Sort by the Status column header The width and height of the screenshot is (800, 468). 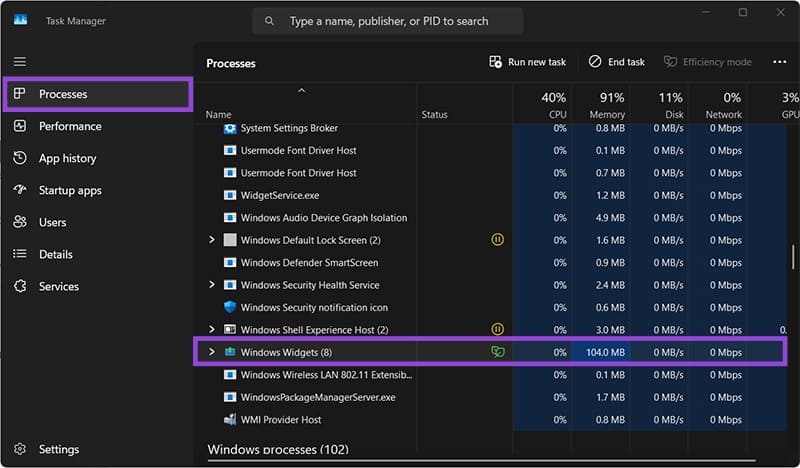point(465,105)
